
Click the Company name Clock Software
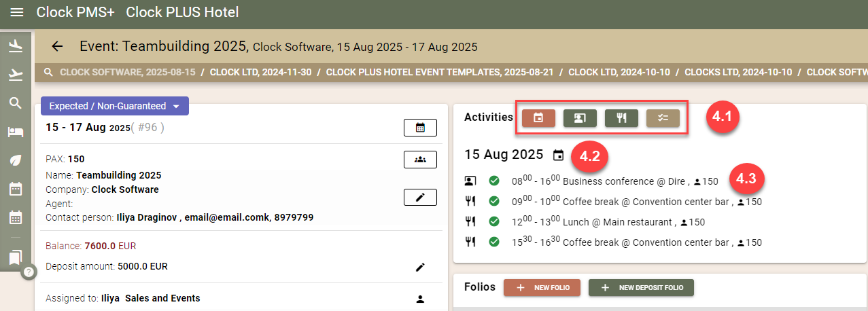click(x=125, y=189)
